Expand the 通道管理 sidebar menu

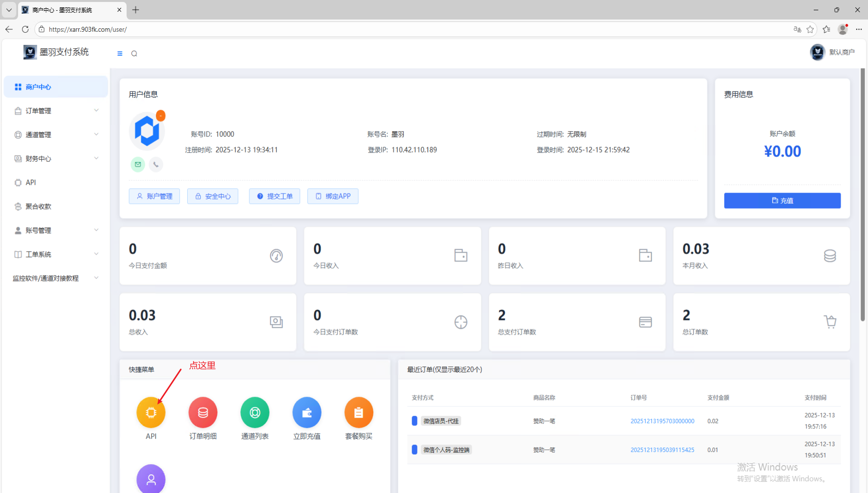point(56,135)
